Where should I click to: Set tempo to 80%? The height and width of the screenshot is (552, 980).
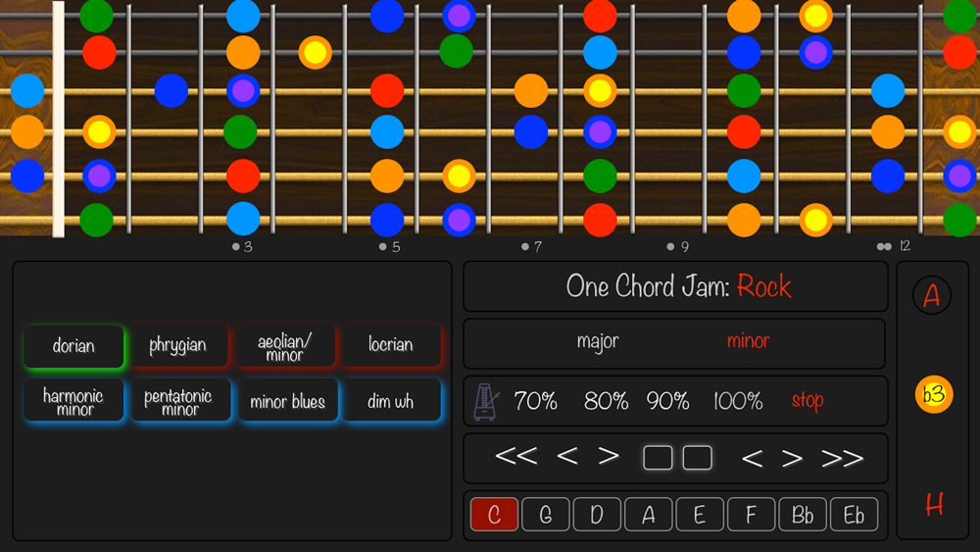(x=606, y=401)
